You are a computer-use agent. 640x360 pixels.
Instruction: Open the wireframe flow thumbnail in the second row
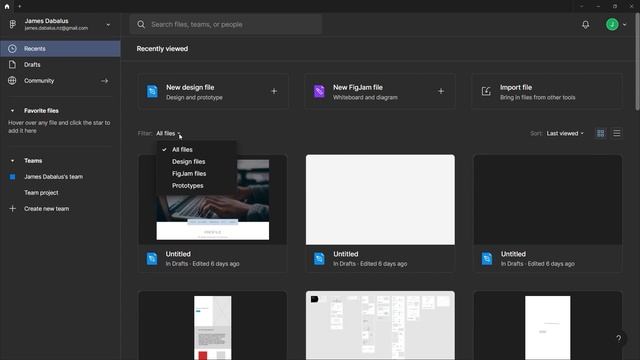pyautogui.click(x=380, y=325)
